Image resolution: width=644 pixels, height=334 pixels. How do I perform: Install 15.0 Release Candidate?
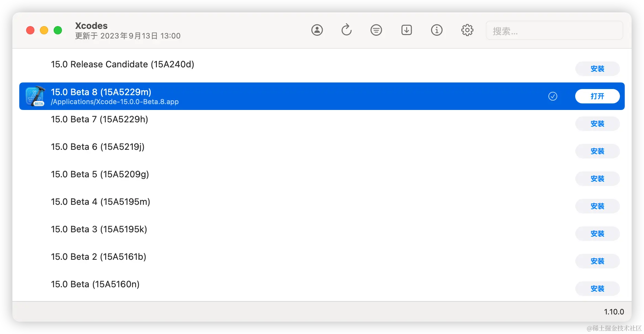click(597, 69)
